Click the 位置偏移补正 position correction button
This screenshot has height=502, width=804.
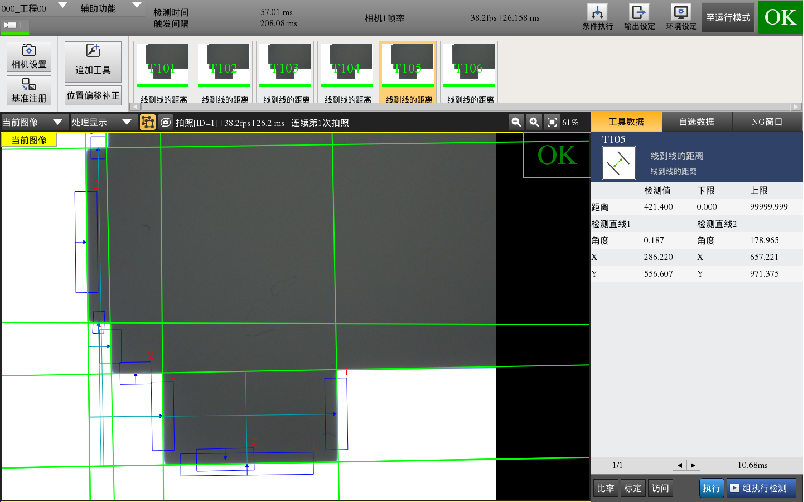coord(93,96)
